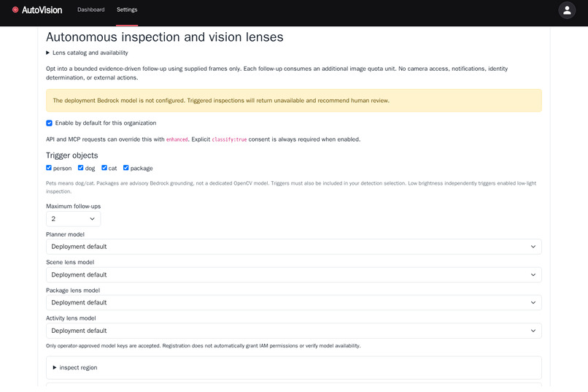Click the 'Only operator-approved model keys' note
Screen dimensions: 588x392
point(204,346)
